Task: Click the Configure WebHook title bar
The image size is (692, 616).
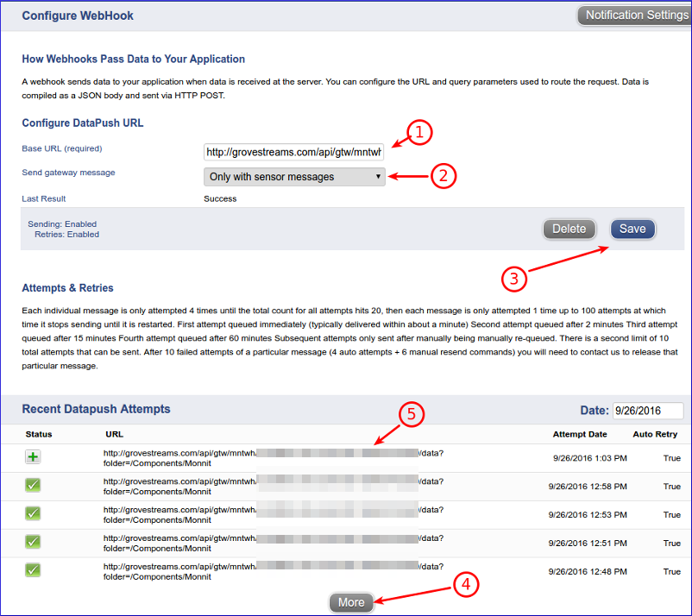Action: coord(78,16)
